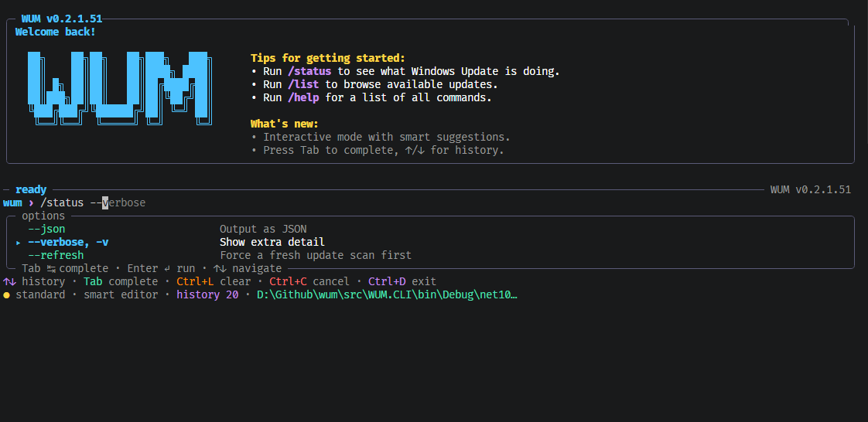868x422 pixels.
Task: Click the 'options' panel heading
Action: (x=43, y=216)
